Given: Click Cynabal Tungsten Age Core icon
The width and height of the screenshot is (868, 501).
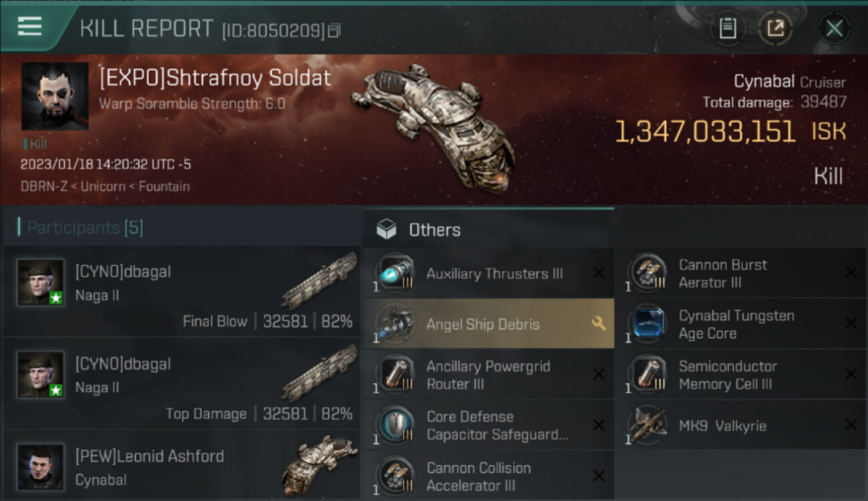Looking at the screenshot, I should tap(647, 324).
